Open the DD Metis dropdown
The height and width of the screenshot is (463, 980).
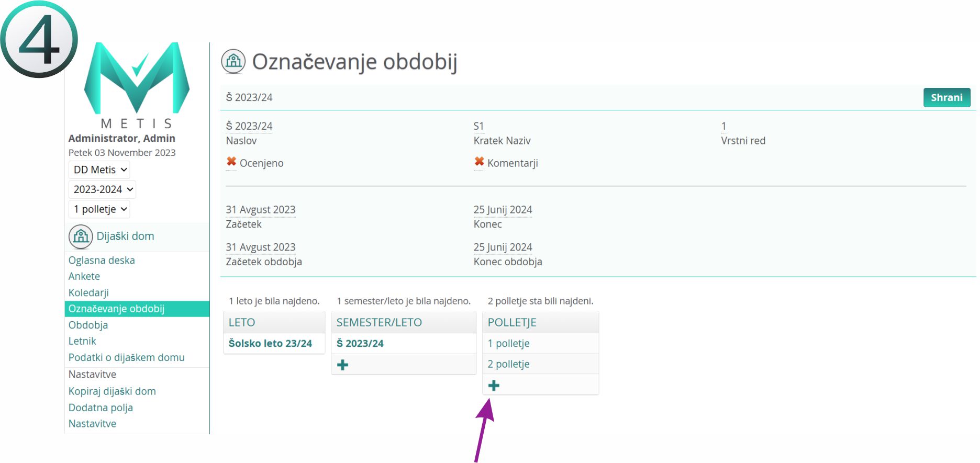point(99,170)
